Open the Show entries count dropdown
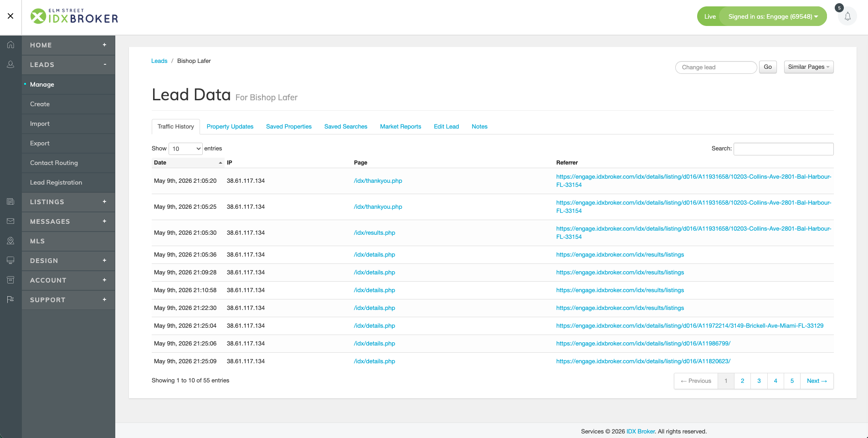The width and height of the screenshot is (868, 438). point(185,149)
